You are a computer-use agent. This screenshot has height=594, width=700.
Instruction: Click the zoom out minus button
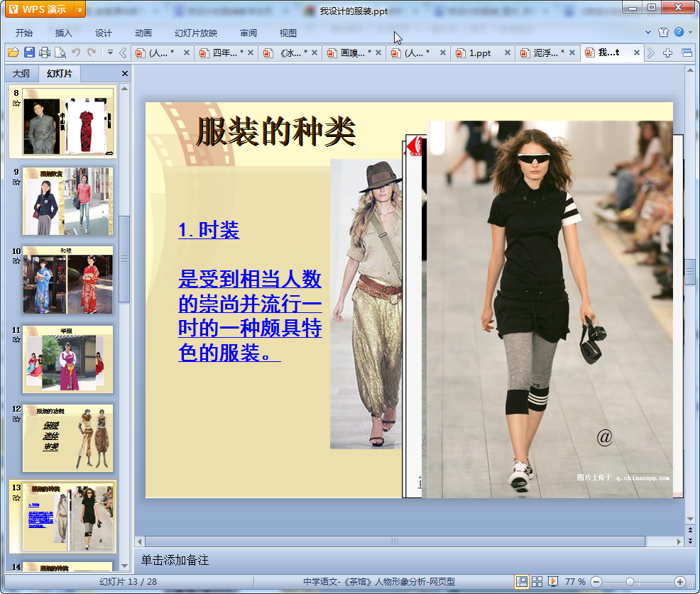[596, 582]
